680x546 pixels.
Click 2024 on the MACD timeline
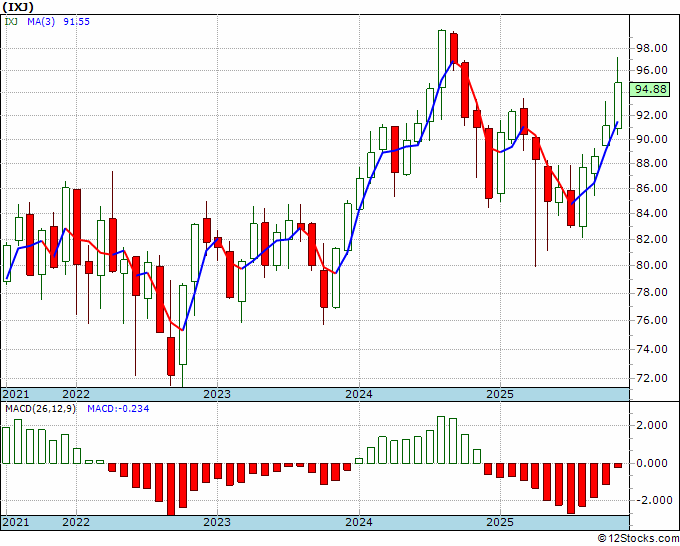[x=359, y=522]
